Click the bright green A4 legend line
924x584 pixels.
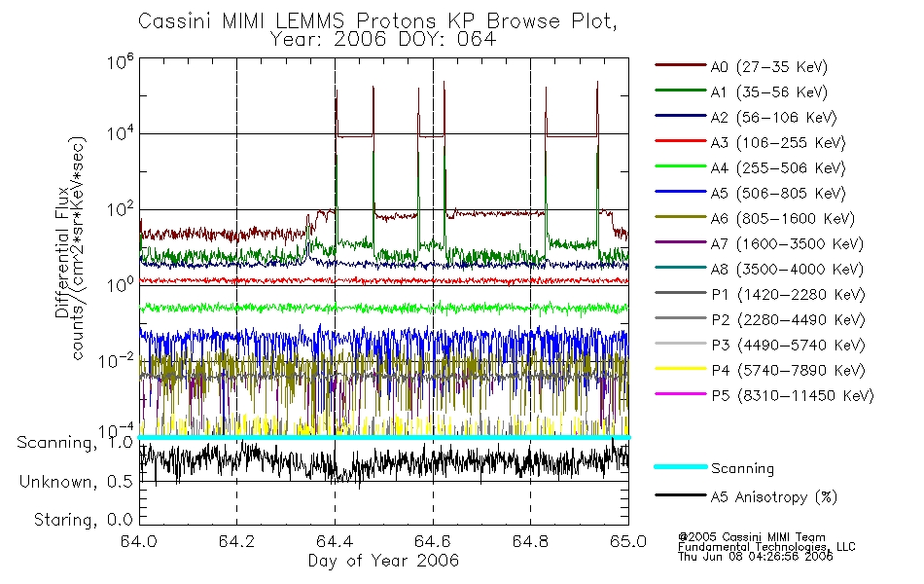pos(681,166)
